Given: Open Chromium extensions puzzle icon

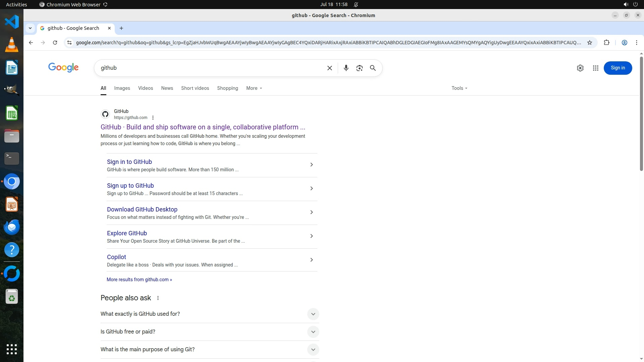Looking at the screenshot, I should coord(606,43).
